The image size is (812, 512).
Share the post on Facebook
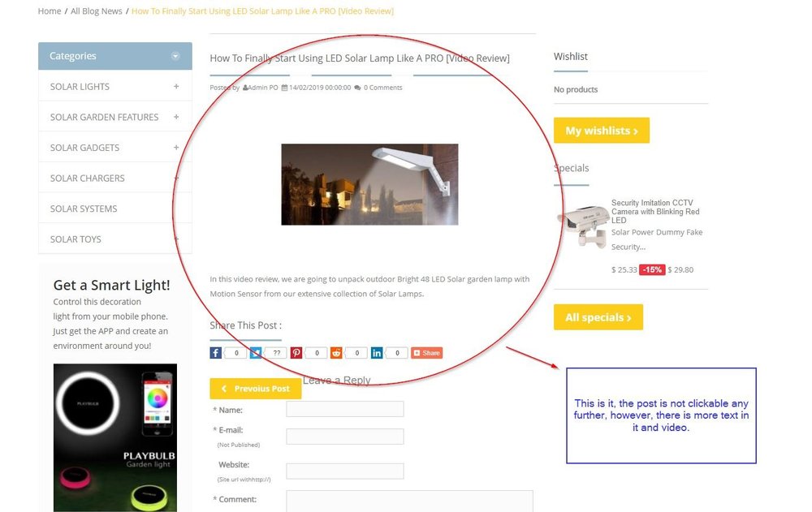click(215, 352)
